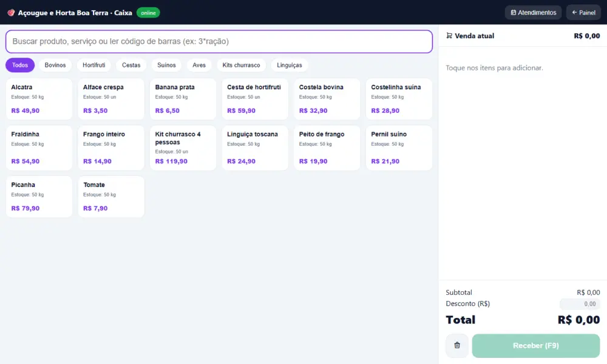Choose the Peito de frango card
607x364 pixels.
pyautogui.click(x=327, y=148)
